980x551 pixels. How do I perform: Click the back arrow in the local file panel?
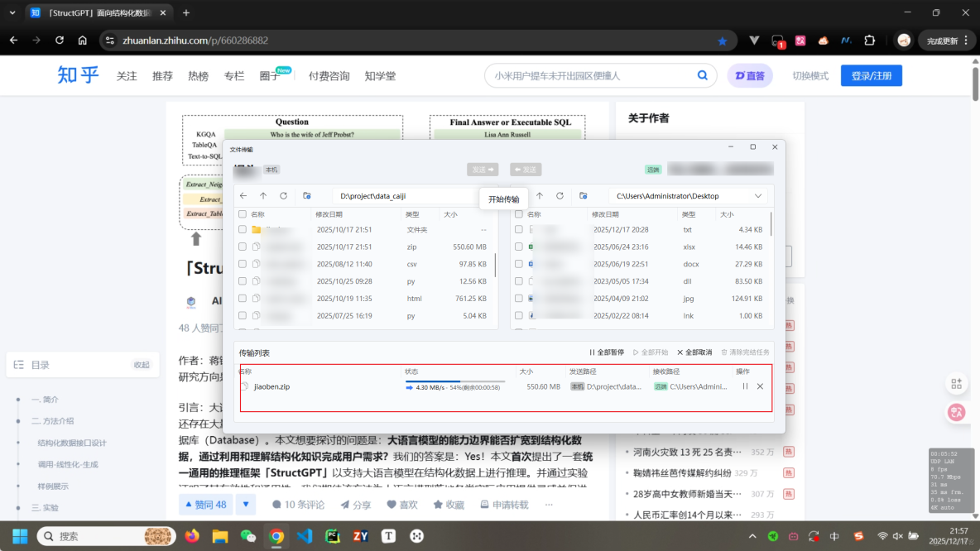coord(243,196)
